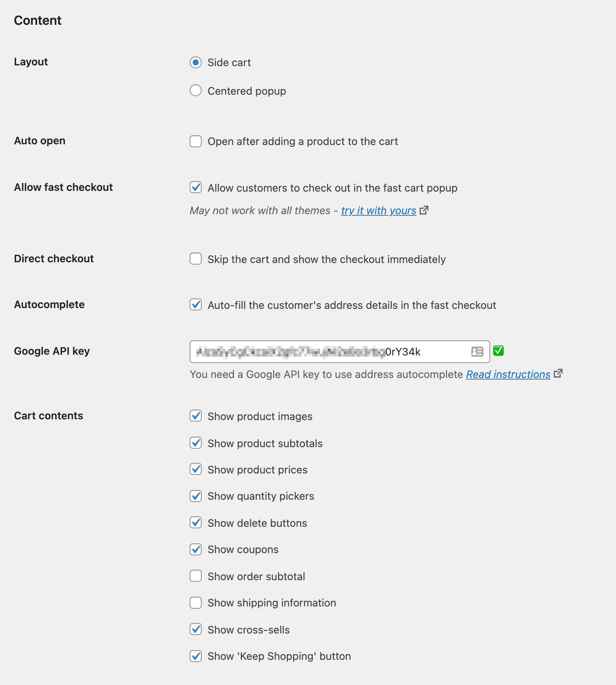Viewport: 616px width, 685px height.
Task: Disable 'Show cross-sells'
Action: click(x=195, y=629)
